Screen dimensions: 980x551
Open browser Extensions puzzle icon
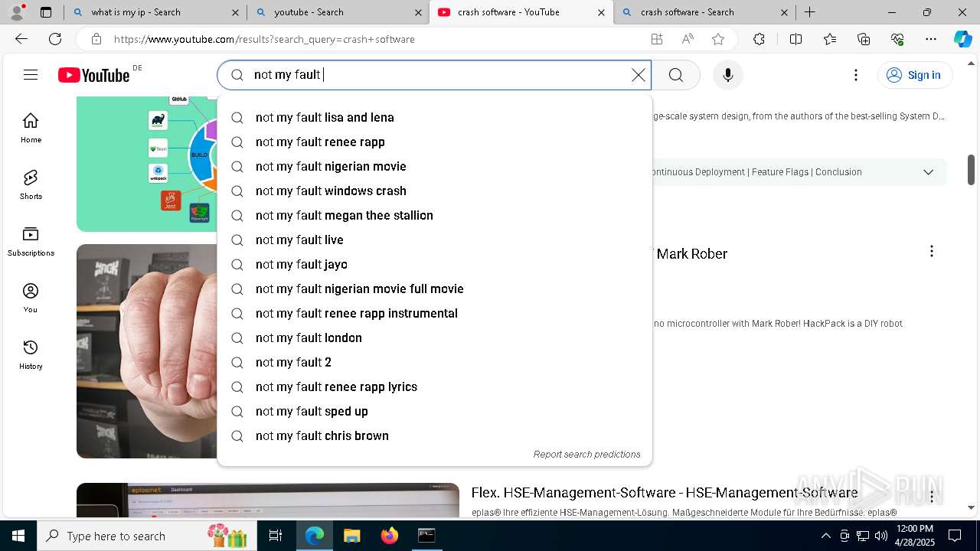(x=759, y=39)
